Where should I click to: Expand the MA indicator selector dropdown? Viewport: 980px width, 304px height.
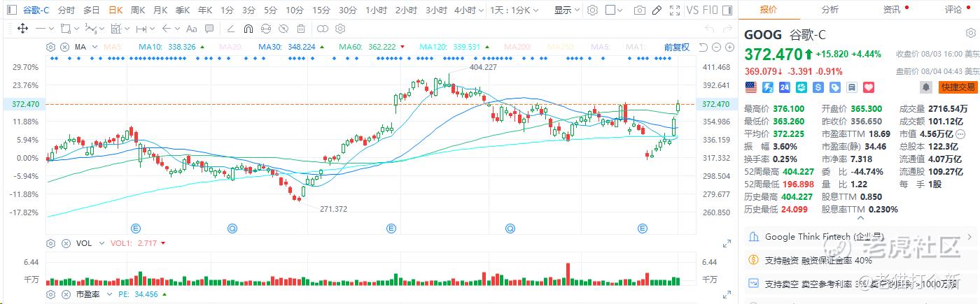[94, 47]
